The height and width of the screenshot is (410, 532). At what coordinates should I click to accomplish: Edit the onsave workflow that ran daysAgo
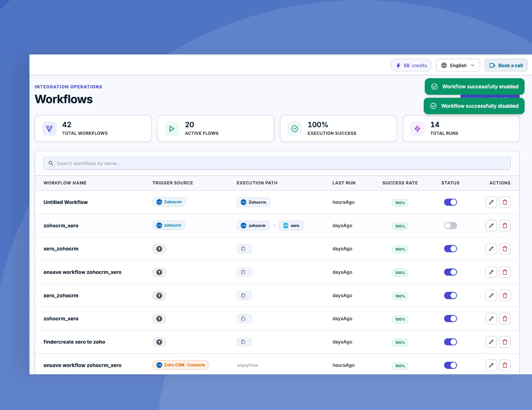coord(491,272)
